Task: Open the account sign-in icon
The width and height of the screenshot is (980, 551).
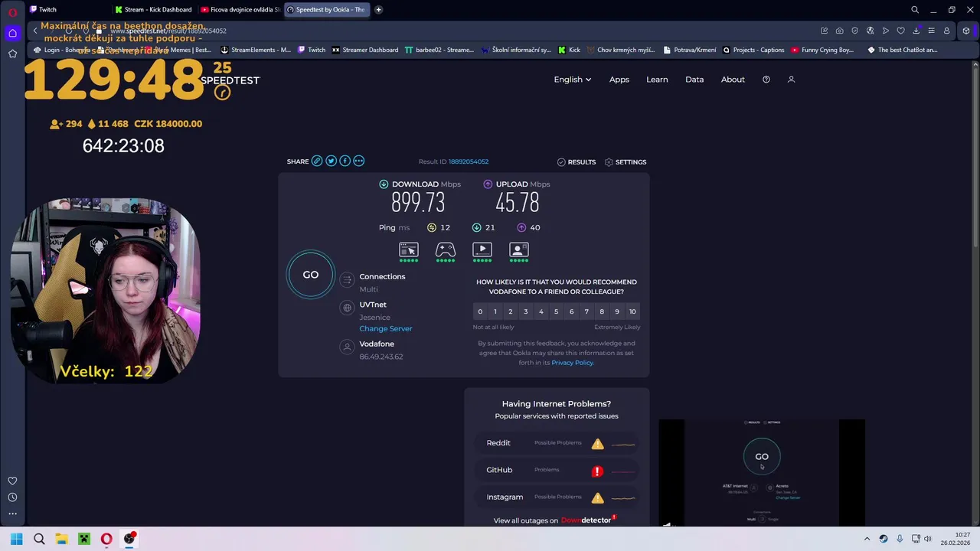Action: [x=792, y=80]
